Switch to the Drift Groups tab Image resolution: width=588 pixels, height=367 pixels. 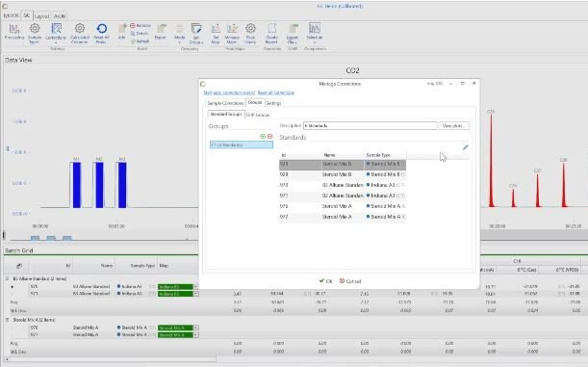coord(258,115)
